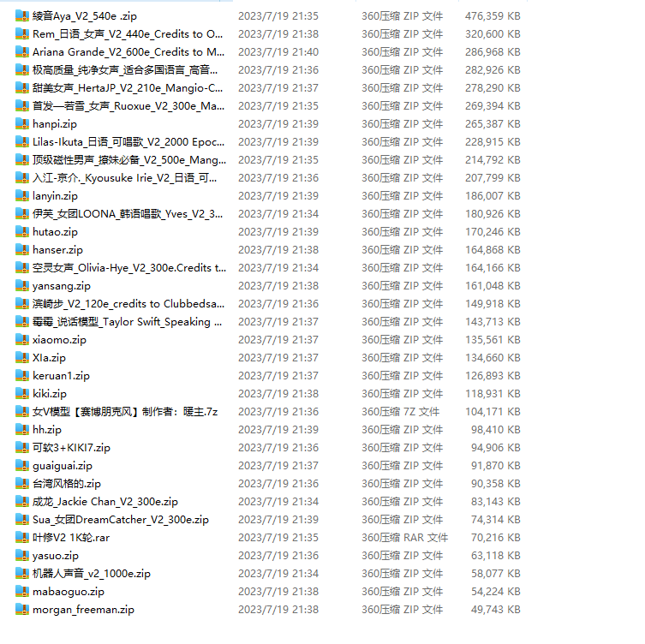Select the 顶级磁性男声 file name

pos(129,160)
